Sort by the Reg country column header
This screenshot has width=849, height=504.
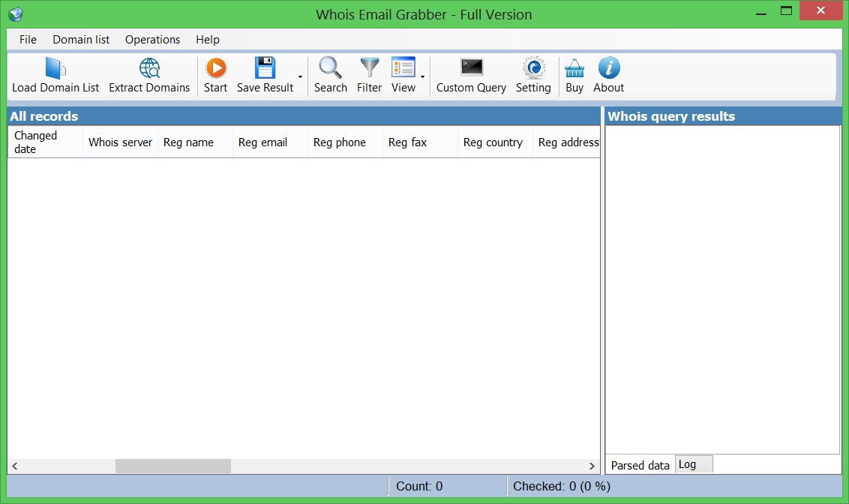(x=496, y=142)
